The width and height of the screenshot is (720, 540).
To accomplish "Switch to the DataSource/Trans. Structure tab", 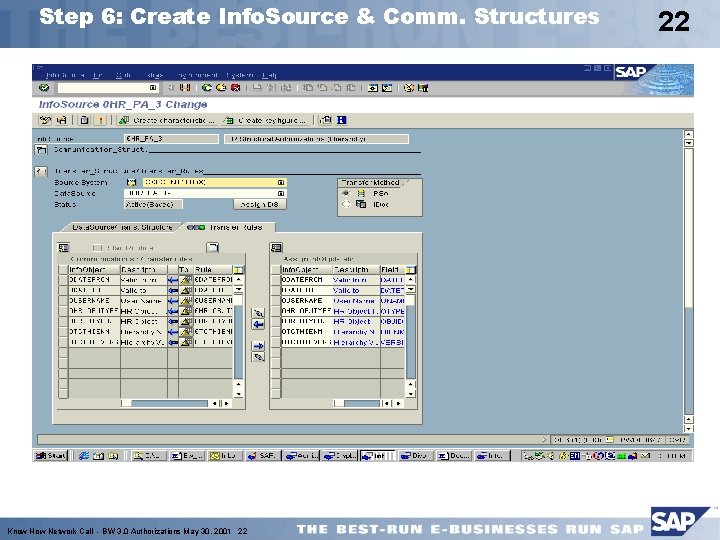I will pos(122,227).
